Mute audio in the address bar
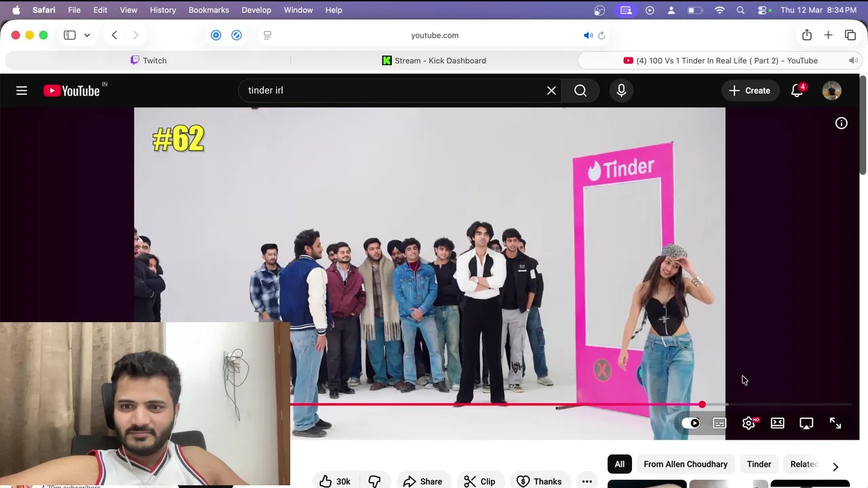The height and width of the screenshot is (488, 868). pos(588,35)
